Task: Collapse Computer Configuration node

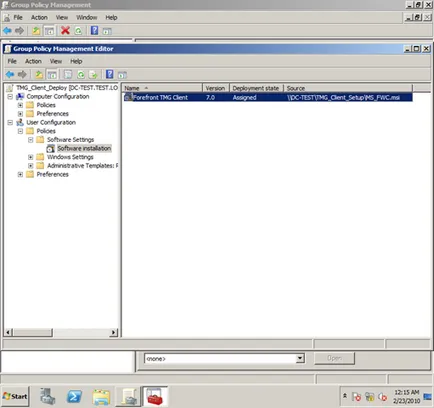Action: click(x=10, y=96)
